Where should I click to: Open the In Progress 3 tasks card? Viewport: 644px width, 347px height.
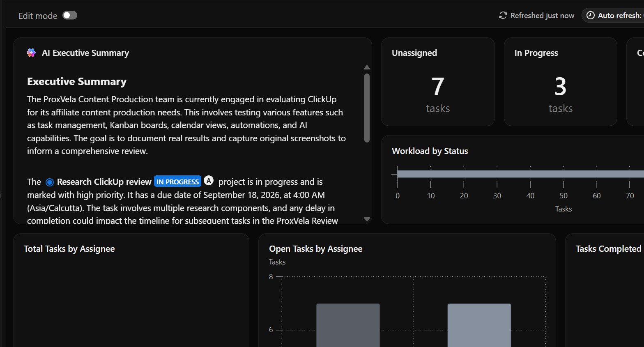pyautogui.click(x=560, y=82)
